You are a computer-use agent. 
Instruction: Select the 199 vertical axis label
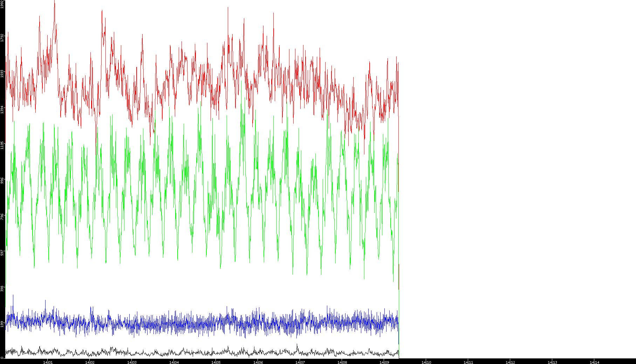pyautogui.click(x=2, y=324)
